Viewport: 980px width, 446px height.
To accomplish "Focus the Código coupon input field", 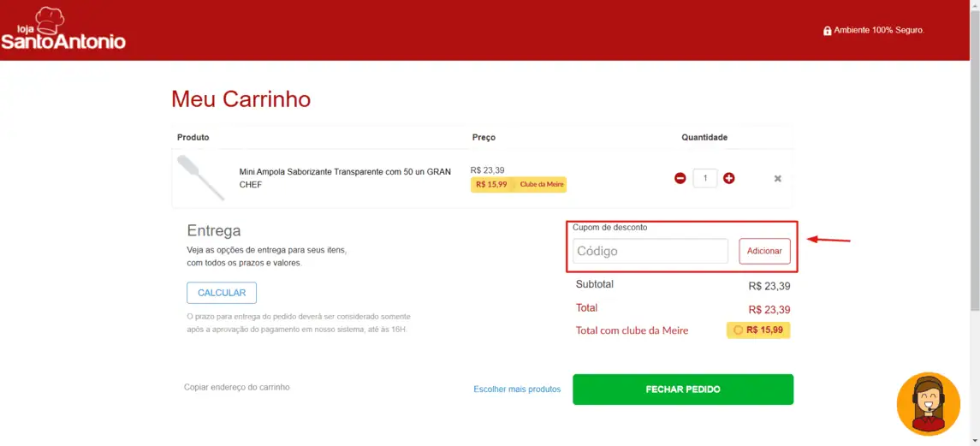I will click(650, 251).
